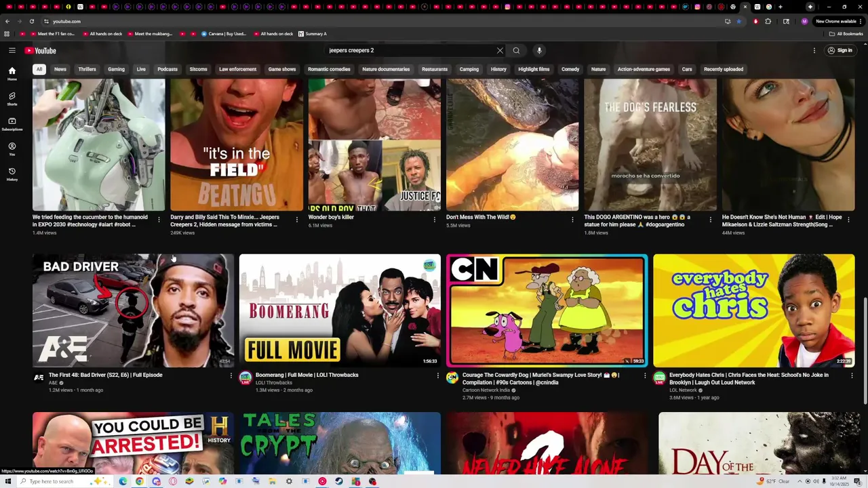Select the Thrillers filter chip

(87, 69)
